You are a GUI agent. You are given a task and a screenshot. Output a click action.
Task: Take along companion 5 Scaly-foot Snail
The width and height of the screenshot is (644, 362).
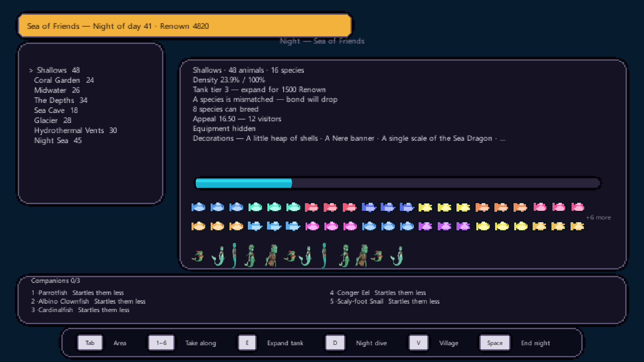(x=384, y=301)
